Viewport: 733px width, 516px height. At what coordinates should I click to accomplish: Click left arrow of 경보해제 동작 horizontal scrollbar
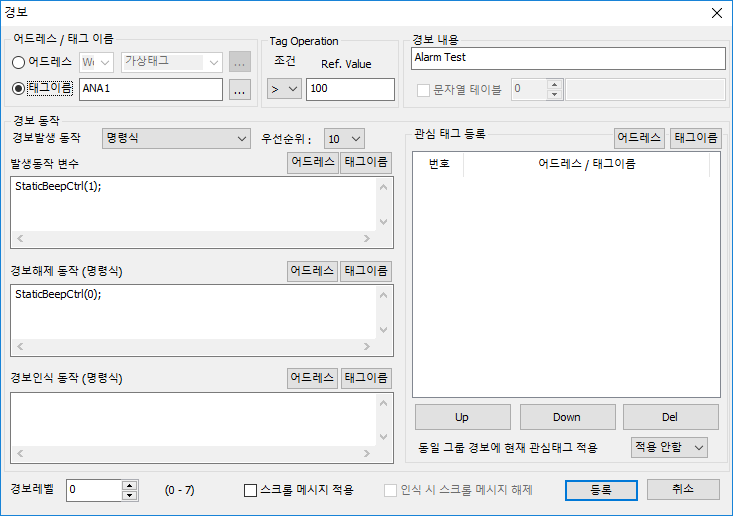pos(20,346)
